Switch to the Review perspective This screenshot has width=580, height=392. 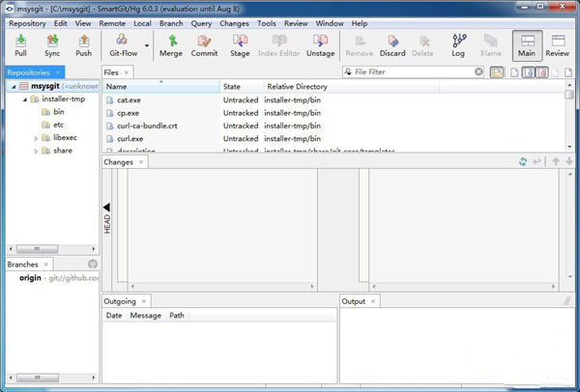(557, 44)
